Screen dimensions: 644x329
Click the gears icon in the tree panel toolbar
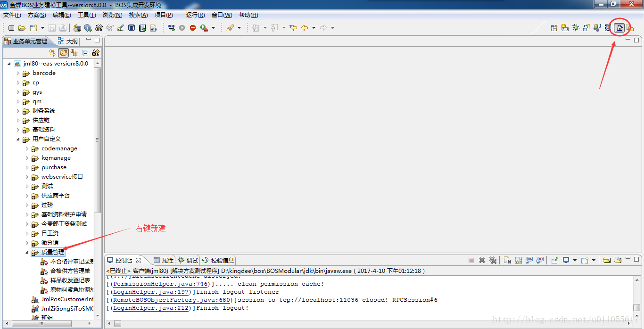[x=96, y=53]
